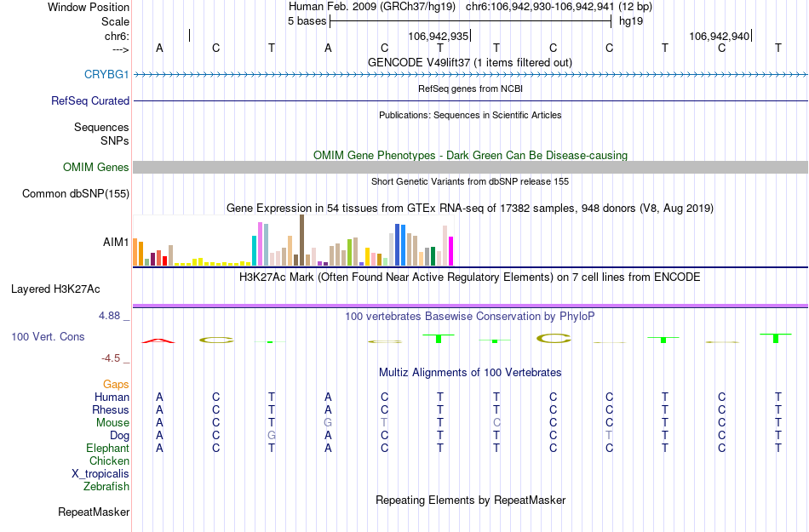Click the H3K27Ac Mark track title

pos(469,277)
